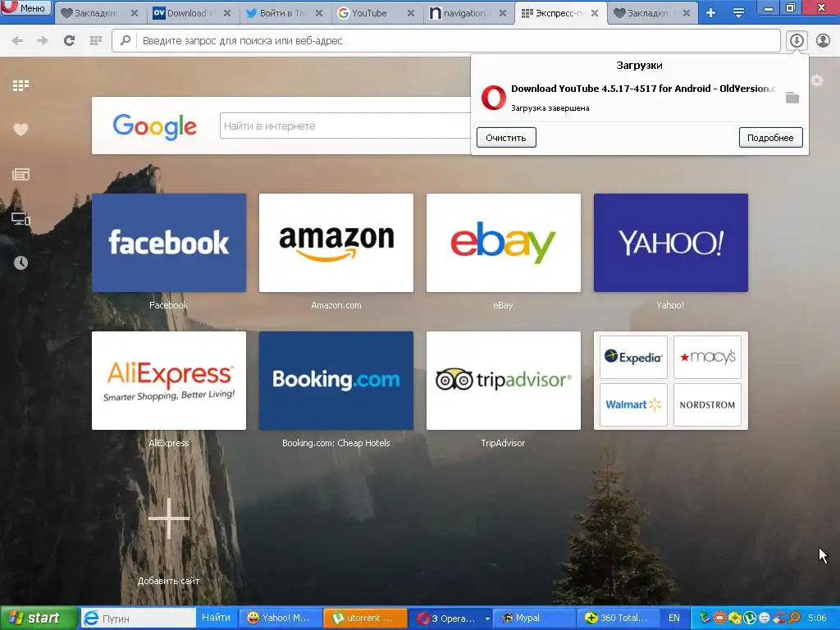Switch to the YouTube tab
Viewport: 840px width, 630px height.
tap(369, 13)
